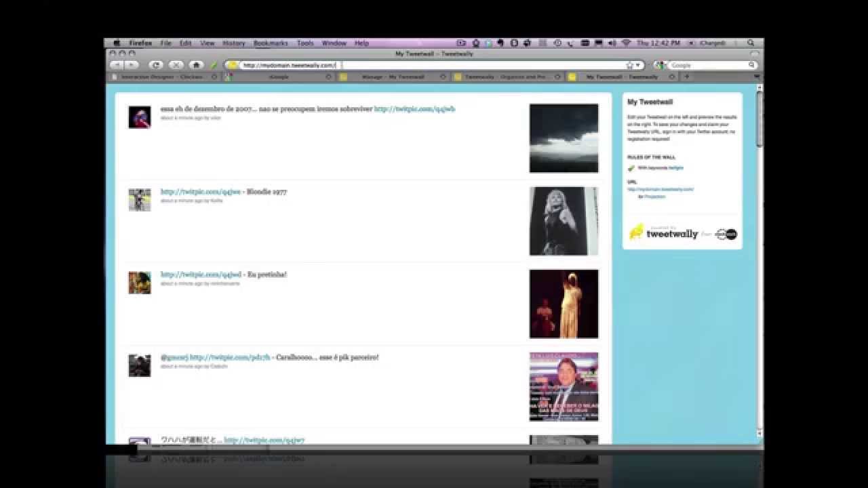Switch to the Manage - My Tweetwall tab
This screenshot has height=488, width=868.
point(393,77)
